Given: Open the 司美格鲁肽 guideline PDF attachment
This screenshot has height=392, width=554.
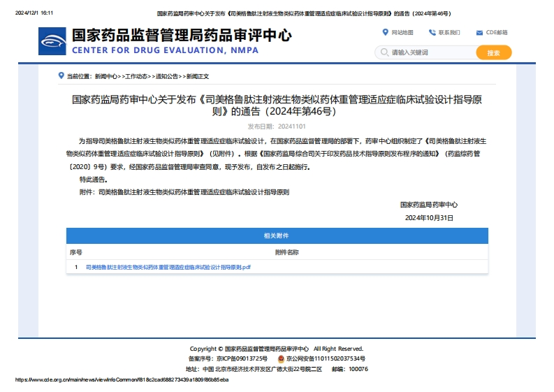Looking at the screenshot, I should pos(168,267).
